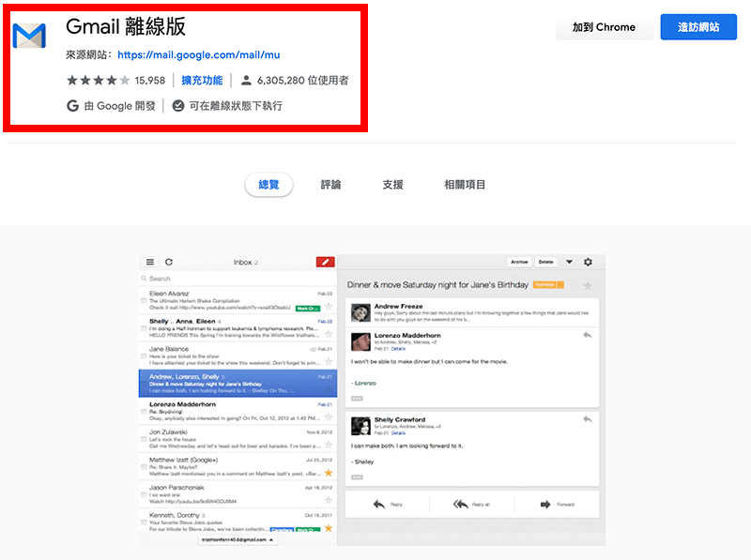The width and height of the screenshot is (751, 560).
Task: Click the offline-capable checkmark badge icon
Action: pyautogui.click(x=178, y=106)
